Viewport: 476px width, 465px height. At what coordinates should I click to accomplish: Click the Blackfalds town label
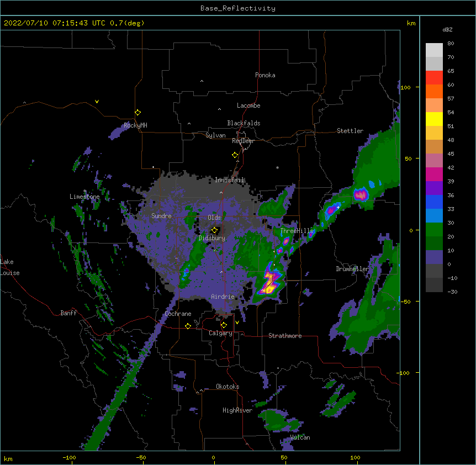coord(244,123)
